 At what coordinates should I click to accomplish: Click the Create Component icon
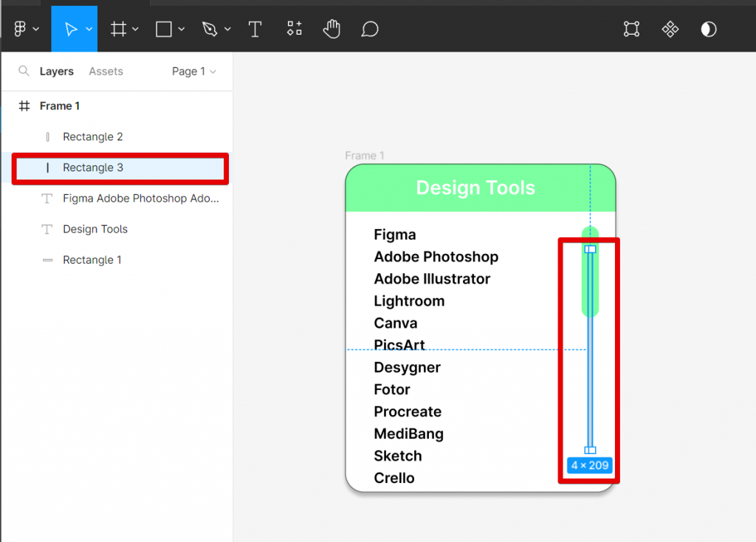tap(670, 29)
